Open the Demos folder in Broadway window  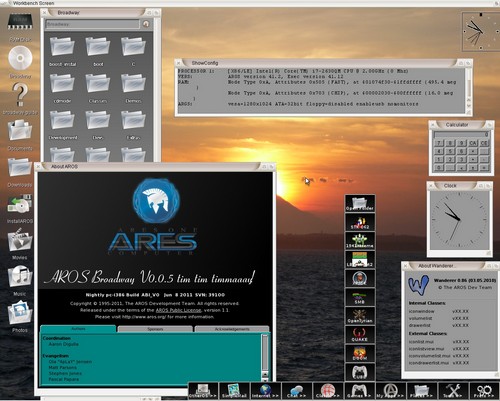tap(133, 88)
